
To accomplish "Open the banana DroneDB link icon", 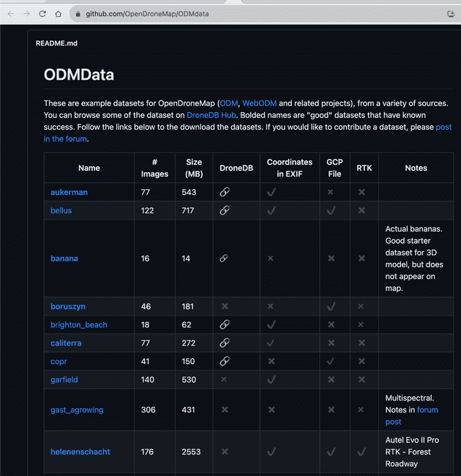I will 224,258.
